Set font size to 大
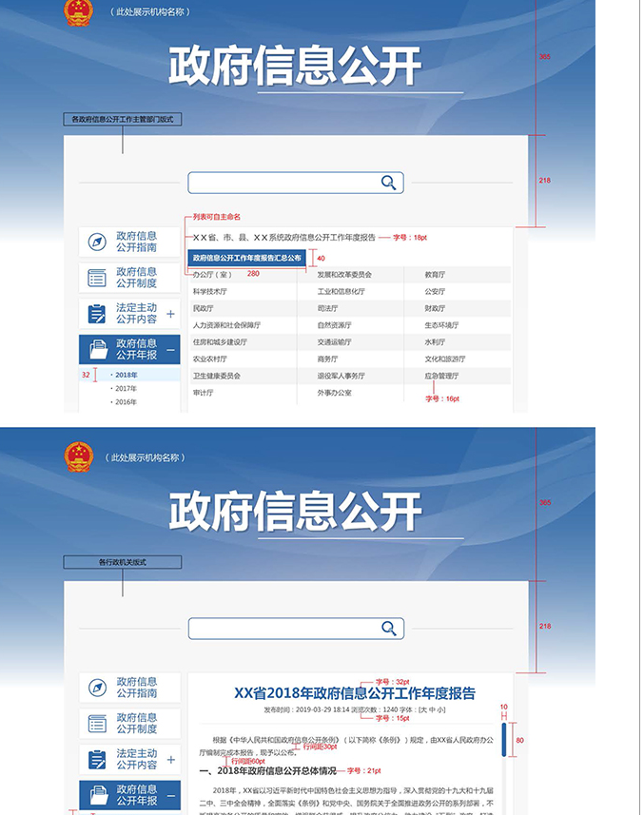Image resolution: width=644 pixels, height=815 pixels. [424, 709]
